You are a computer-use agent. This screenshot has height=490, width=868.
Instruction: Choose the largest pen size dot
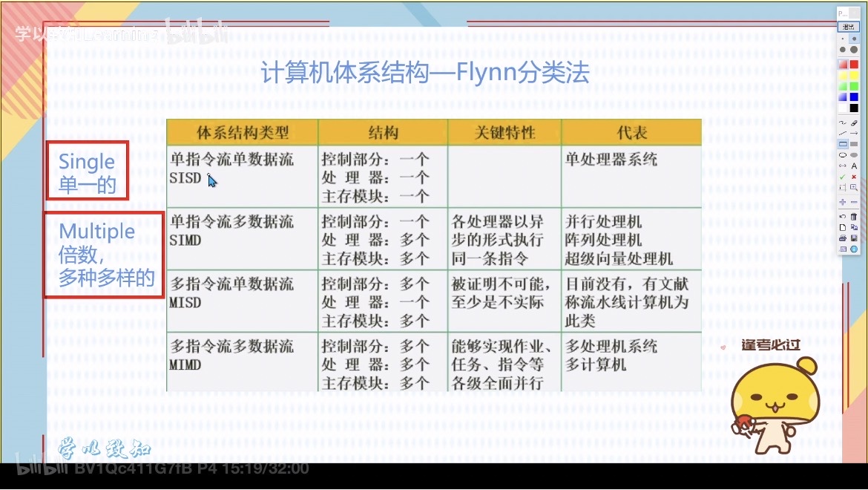pyautogui.click(x=854, y=50)
